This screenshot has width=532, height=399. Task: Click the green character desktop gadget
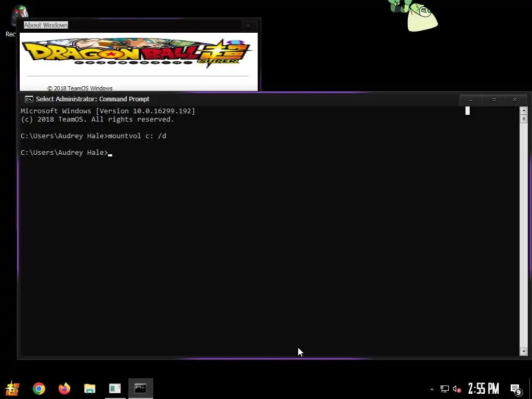pos(413,15)
